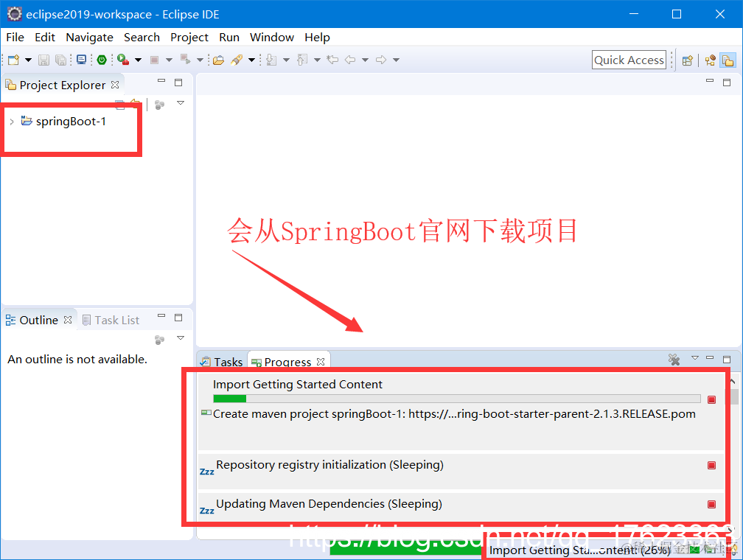Viewport: 743px width, 560px height.
Task: Click the Save toolbar icon
Action: click(43, 60)
